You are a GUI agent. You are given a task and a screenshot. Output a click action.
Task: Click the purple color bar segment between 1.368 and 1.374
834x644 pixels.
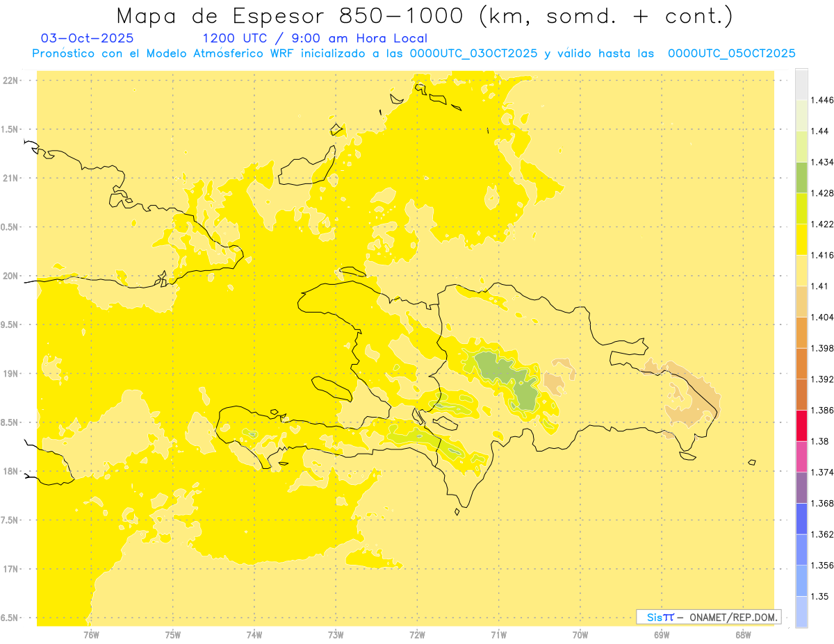801,488
